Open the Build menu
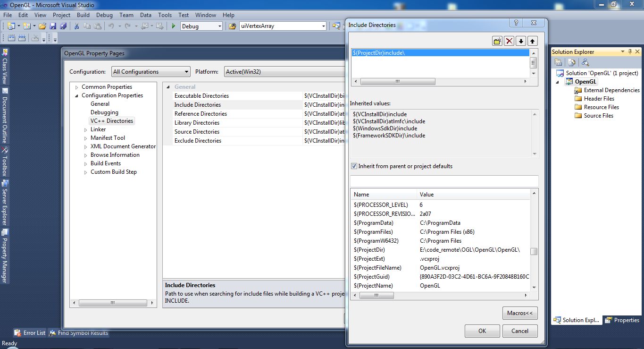 point(84,15)
